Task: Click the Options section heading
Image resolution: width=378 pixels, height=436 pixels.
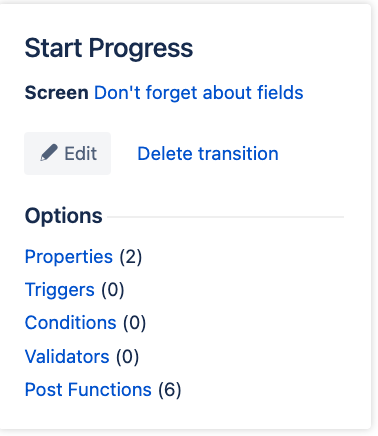Action: pyautogui.click(x=64, y=216)
